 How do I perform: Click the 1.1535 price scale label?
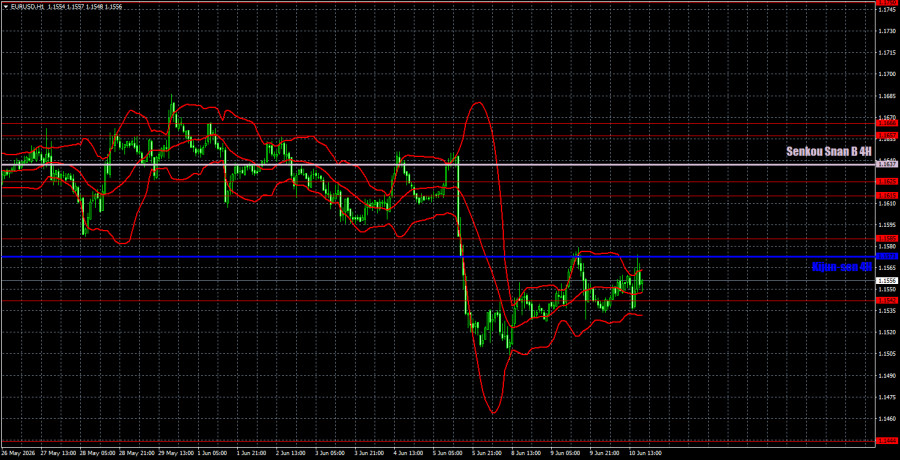887,311
